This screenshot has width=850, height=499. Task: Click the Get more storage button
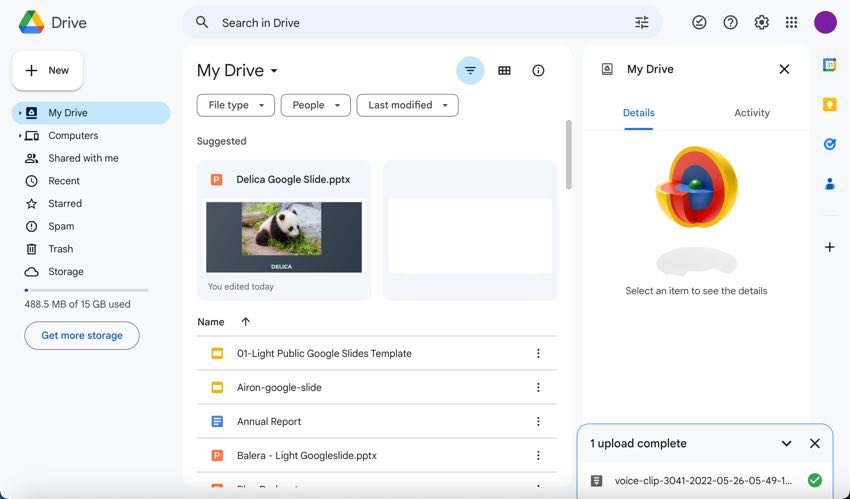click(x=82, y=336)
